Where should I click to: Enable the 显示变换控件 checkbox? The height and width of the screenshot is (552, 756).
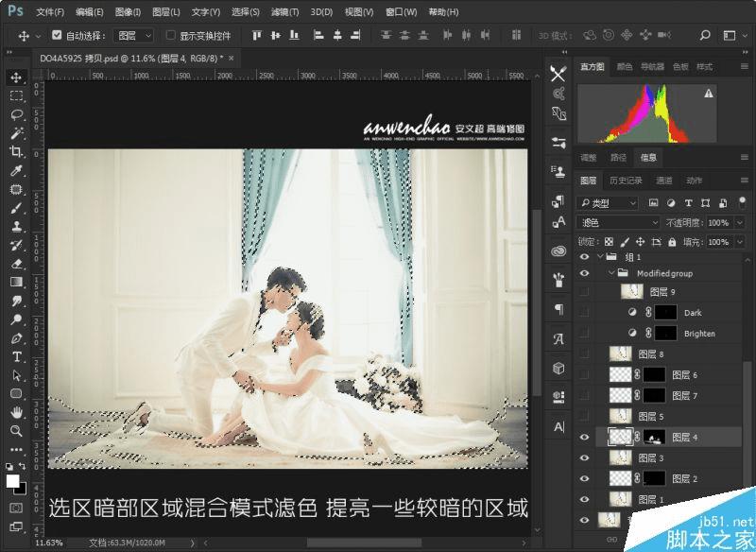(x=170, y=35)
